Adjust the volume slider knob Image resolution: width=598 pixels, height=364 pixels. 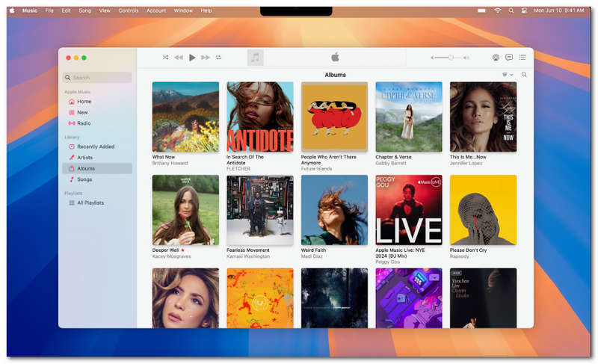[451, 58]
